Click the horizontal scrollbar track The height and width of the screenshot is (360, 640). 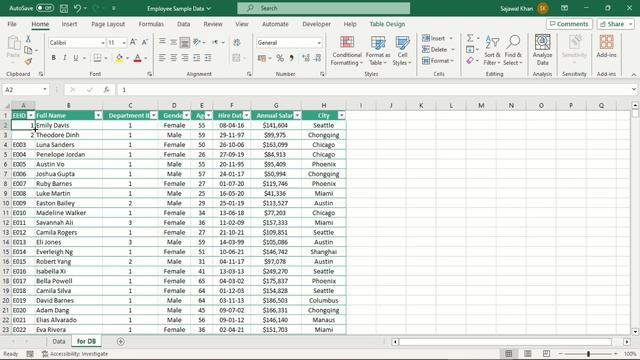[x=505, y=342]
